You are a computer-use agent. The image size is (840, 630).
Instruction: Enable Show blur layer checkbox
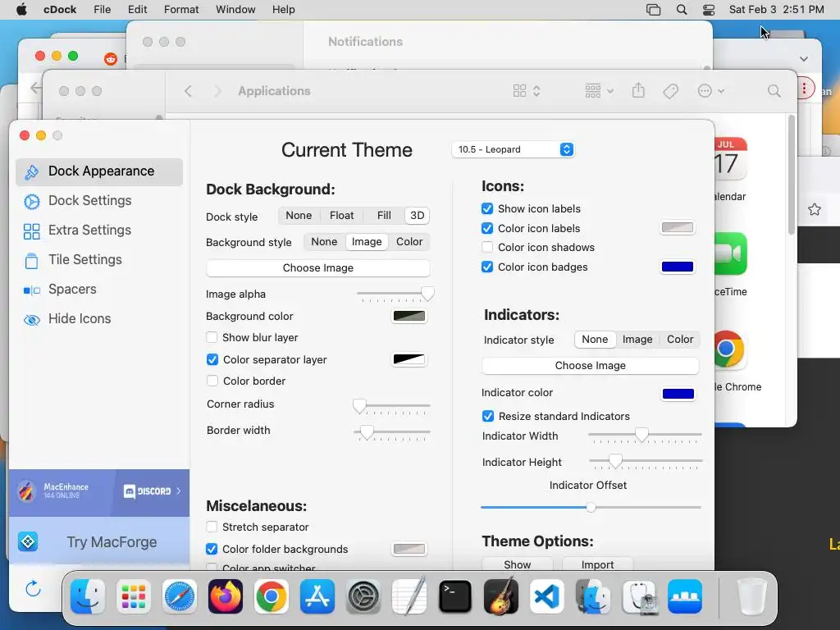click(x=212, y=337)
